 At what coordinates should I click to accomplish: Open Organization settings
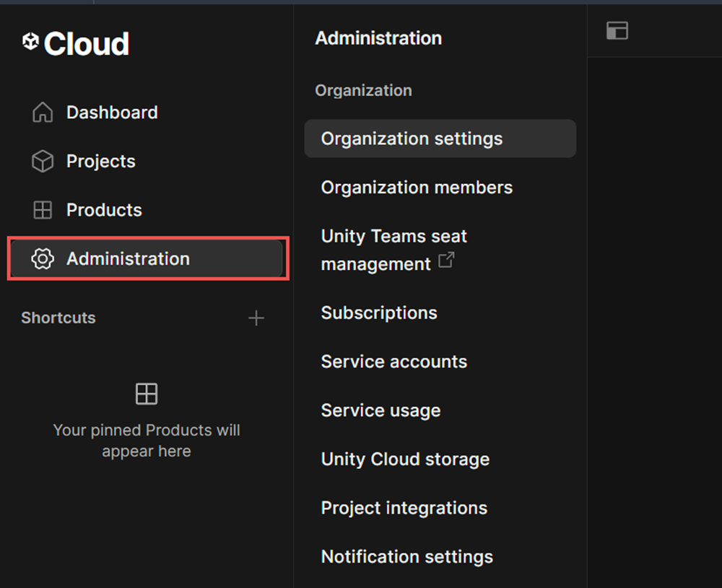pyautogui.click(x=412, y=139)
